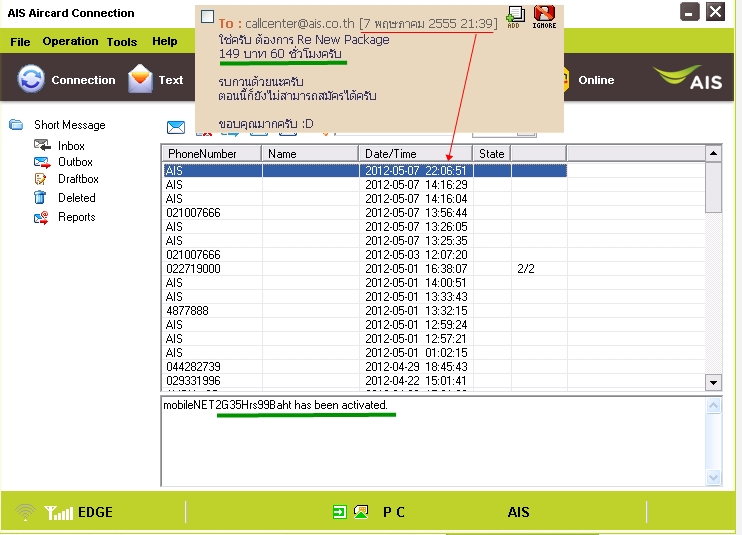
Task: Click the message list scrollbar thumb
Action: tap(713, 187)
